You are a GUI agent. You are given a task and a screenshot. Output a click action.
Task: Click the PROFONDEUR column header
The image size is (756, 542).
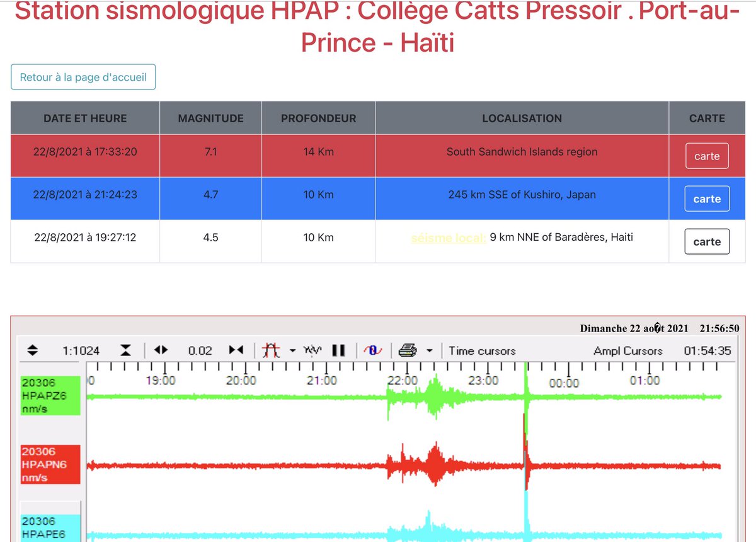319,118
